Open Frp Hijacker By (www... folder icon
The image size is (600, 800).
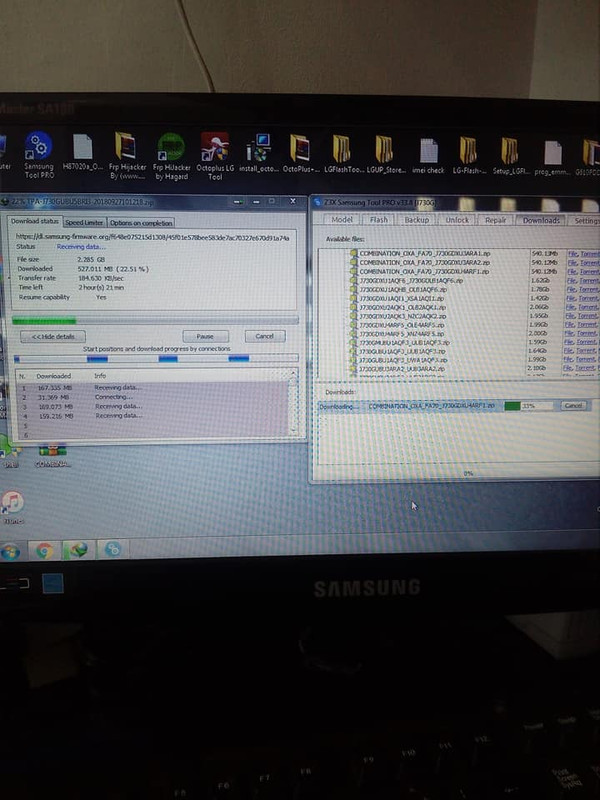127,156
